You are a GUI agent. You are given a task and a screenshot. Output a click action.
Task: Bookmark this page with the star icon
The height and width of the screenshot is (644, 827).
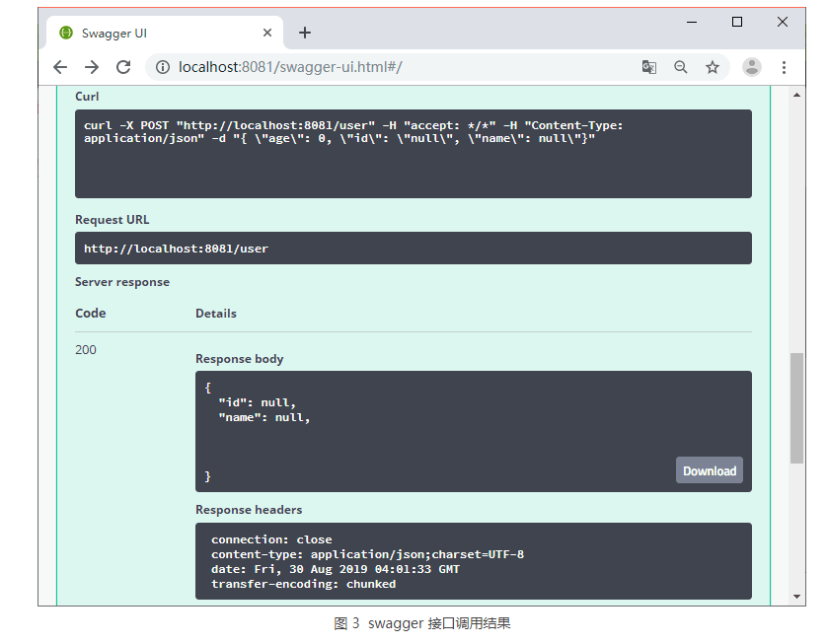712,67
